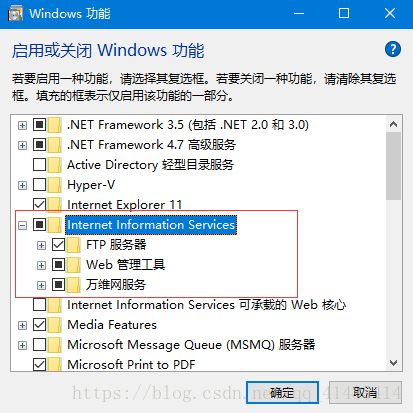Viewport: 413px width, 413px height.
Task: Toggle the FTP 服务器 checkbox
Action: (x=58, y=245)
